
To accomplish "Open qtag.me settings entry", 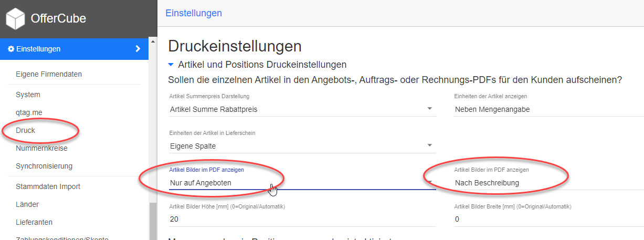I will (x=29, y=112).
